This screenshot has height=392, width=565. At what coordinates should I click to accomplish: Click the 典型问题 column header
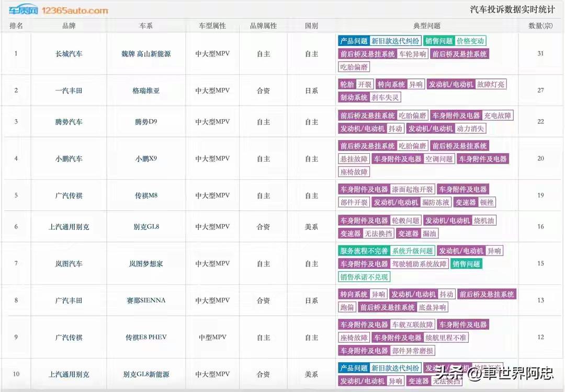427,26
